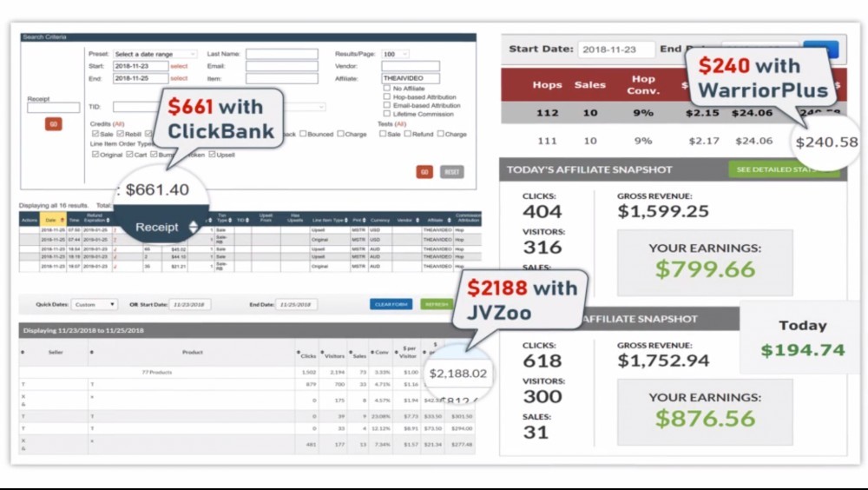Click the GO button under Receipt field

pos(54,124)
